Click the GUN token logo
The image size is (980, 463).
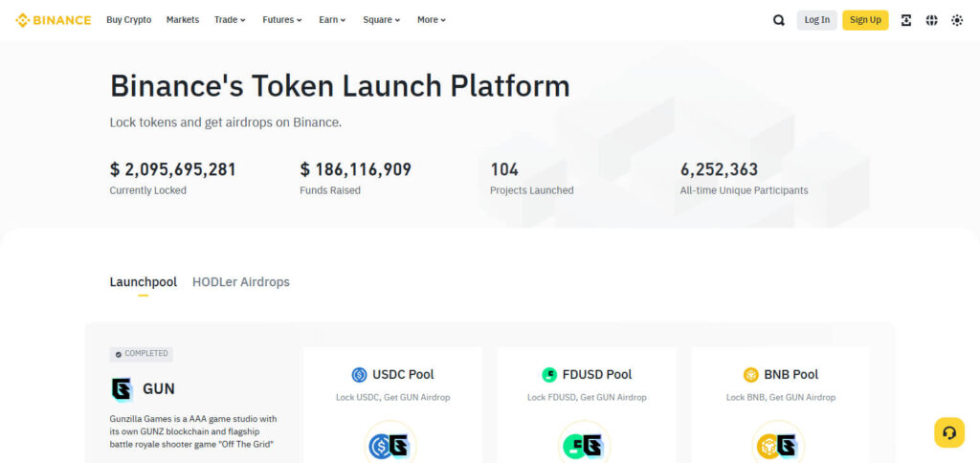coord(122,388)
